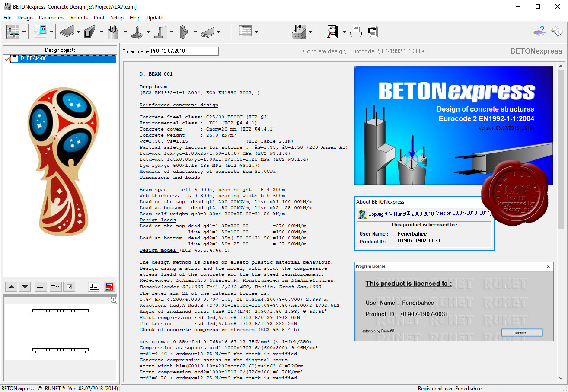This screenshot has width=568, height=392.
Task: Open the table list icon dropdown arrow
Action: pyautogui.click(x=257, y=32)
